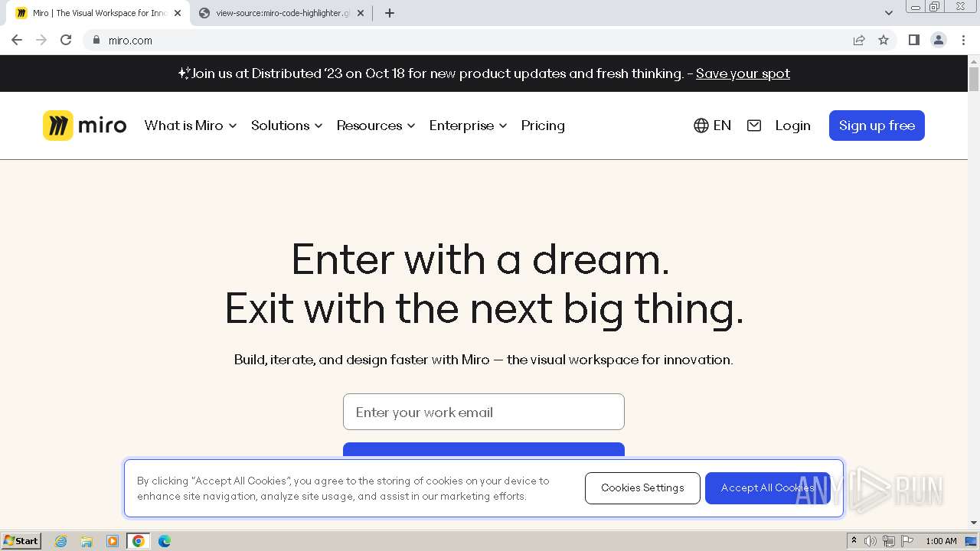Expand the Enterprise menu
980x551 pixels.
[x=469, y=126]
